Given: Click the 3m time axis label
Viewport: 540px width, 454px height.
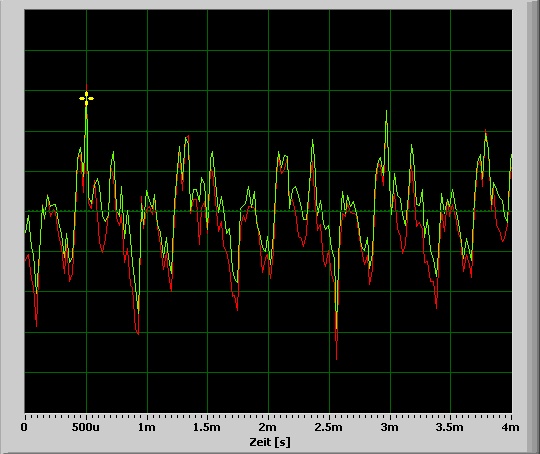Looking at the screenshot, I should coord(390,427).
